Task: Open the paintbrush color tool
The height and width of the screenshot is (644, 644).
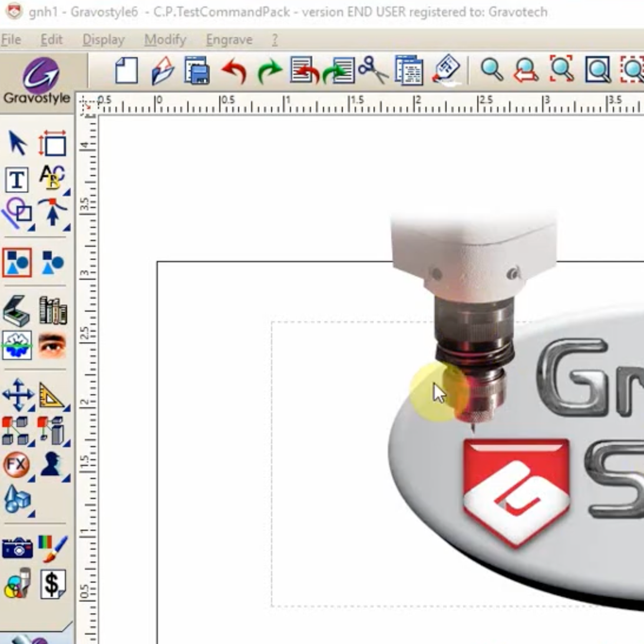Action: click(x=52, y=548)
